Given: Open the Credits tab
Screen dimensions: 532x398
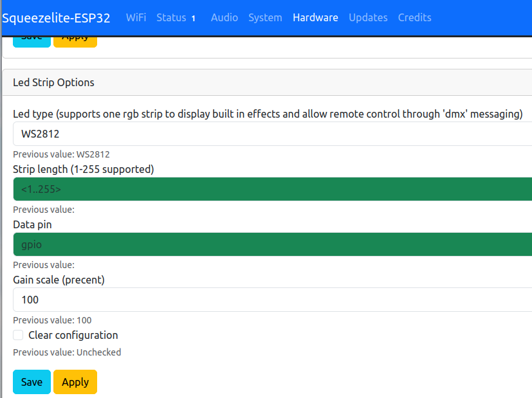Looking at the screenshot, I should [x=414, y=18].
